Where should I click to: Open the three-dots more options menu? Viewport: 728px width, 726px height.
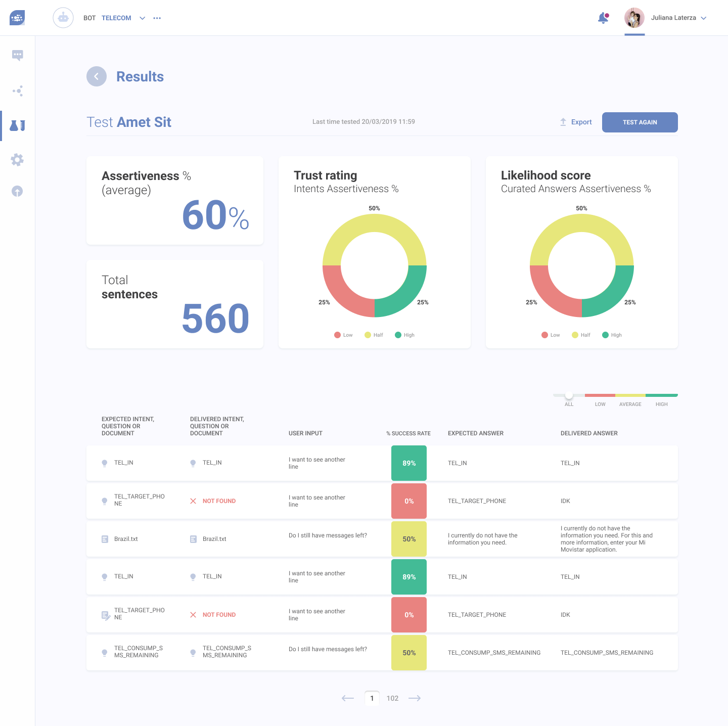click(157, 18)
